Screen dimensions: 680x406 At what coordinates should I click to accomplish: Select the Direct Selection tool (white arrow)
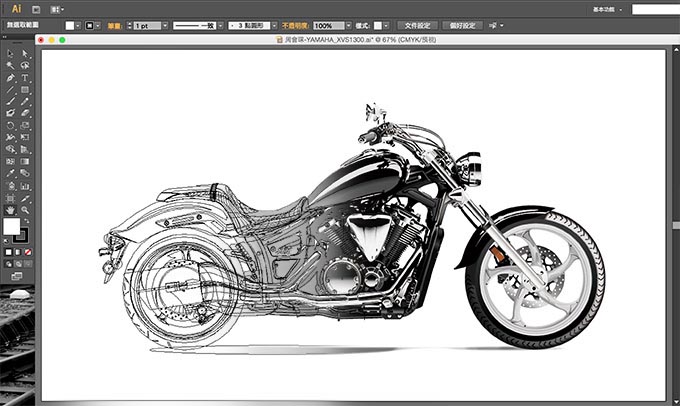tap(25, 54)
